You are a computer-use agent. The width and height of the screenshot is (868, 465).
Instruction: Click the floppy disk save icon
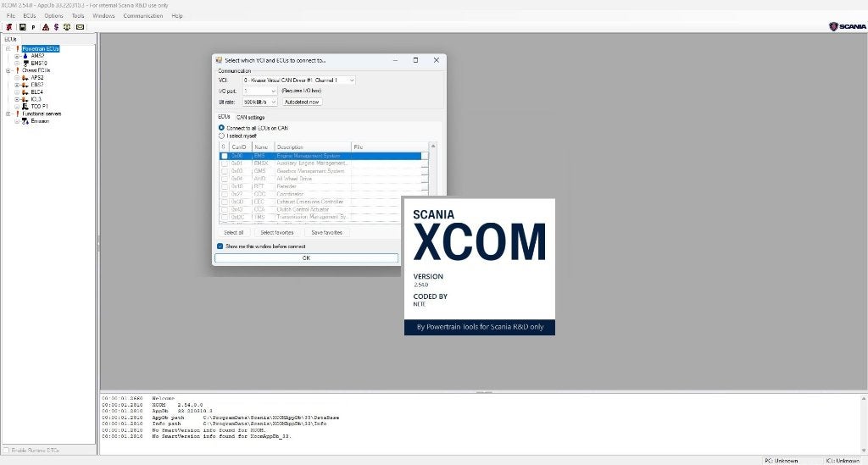(x=23, y=26)
